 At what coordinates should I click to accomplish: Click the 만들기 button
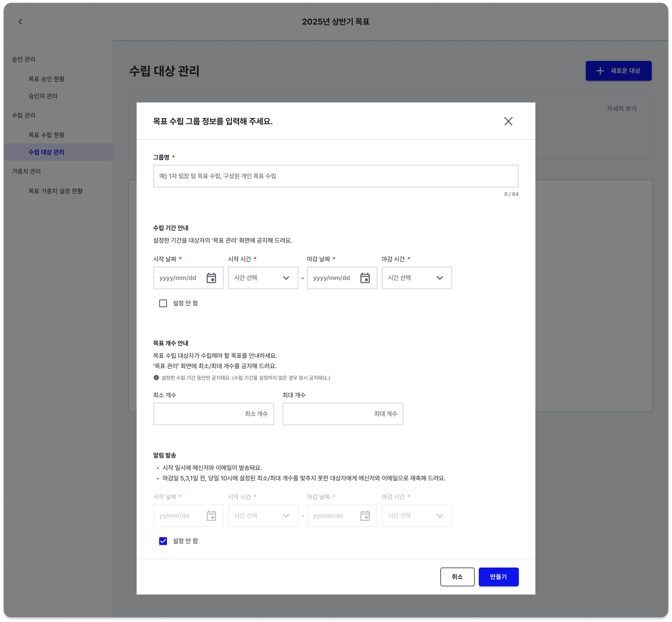pos(499,577)
